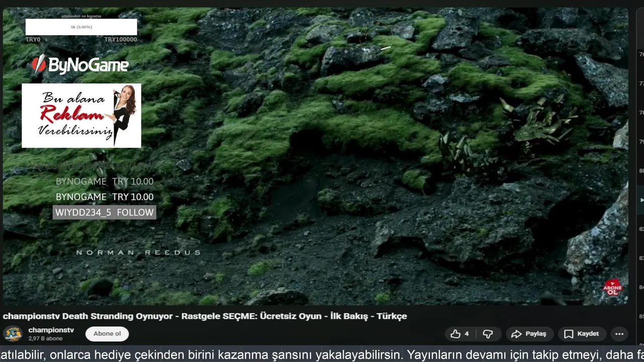Click the TRY0 goal start label
644x362 pixels.
click(33, 39)
